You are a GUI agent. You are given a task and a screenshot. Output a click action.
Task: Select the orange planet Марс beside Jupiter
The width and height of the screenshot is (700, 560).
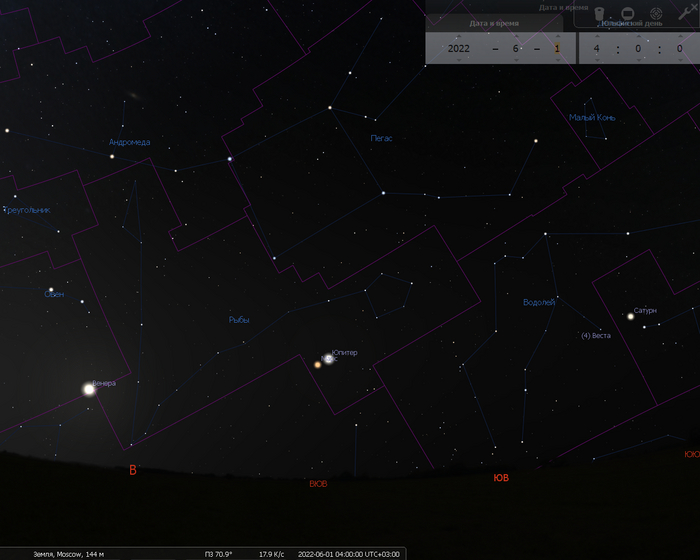coord(318,365)
